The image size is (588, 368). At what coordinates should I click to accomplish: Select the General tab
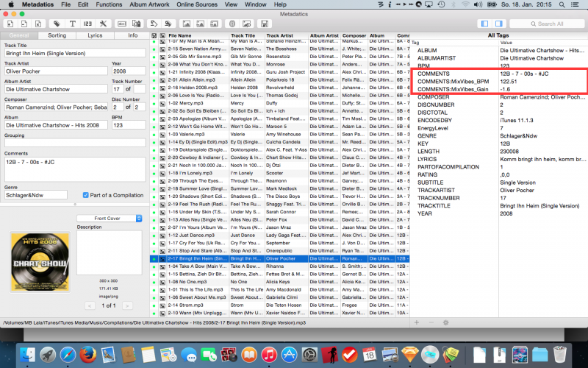tap(19, 35)
